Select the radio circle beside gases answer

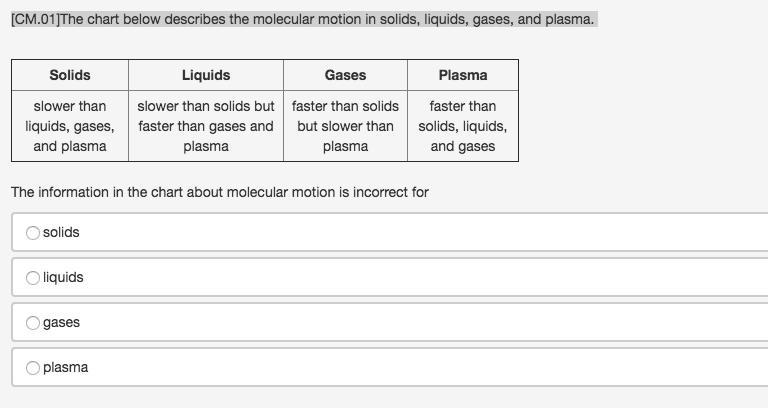tap(33, 322)
